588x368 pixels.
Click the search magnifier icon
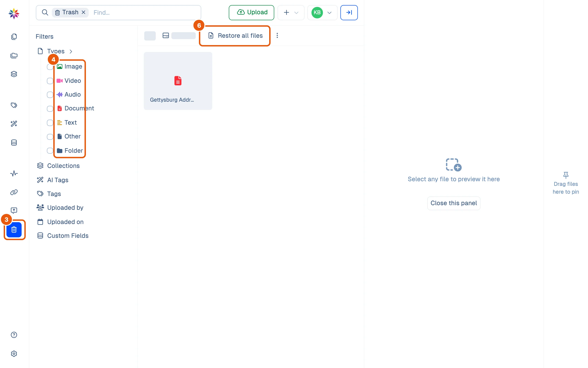[45, 12]
